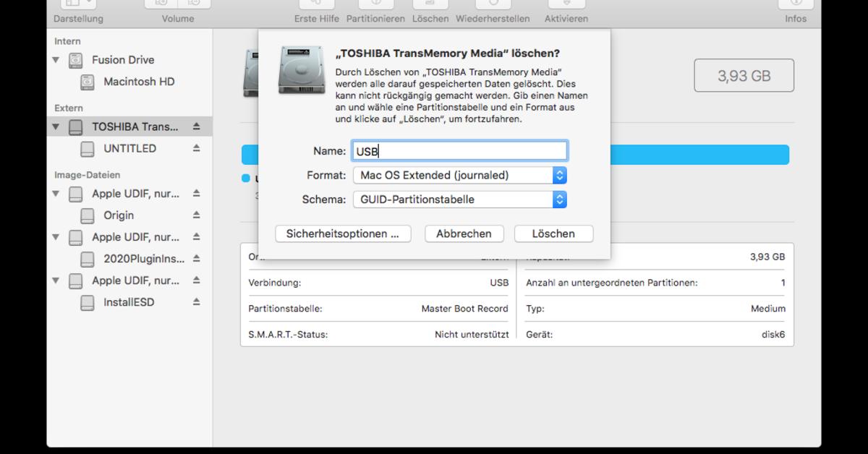This screenshot has height=454, width=868.
Task: Select UNTITLED volume in the sidebar
Action: 130,148
